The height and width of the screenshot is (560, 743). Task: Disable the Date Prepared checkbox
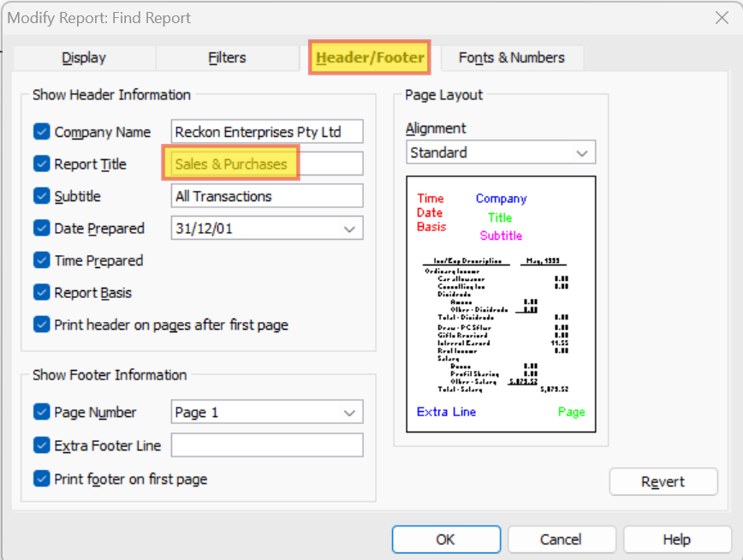coord(42,228)
